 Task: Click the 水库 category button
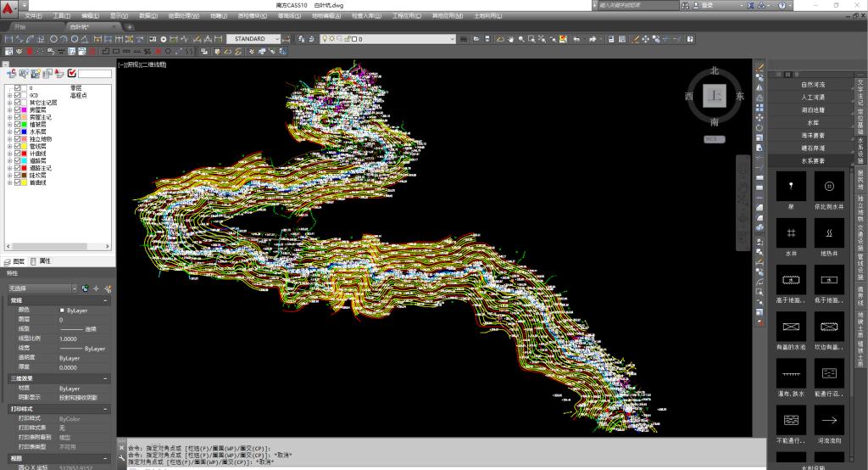tap(813, 122)
